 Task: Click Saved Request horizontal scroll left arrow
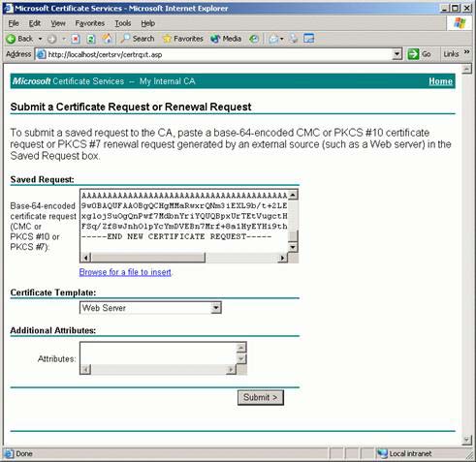click(86, 258)
